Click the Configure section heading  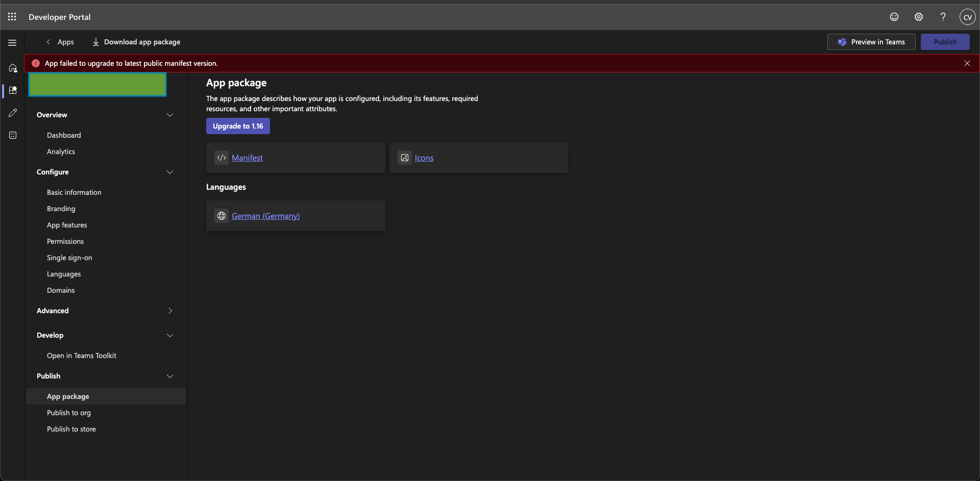pyautogui.click(x=53, y=172)
